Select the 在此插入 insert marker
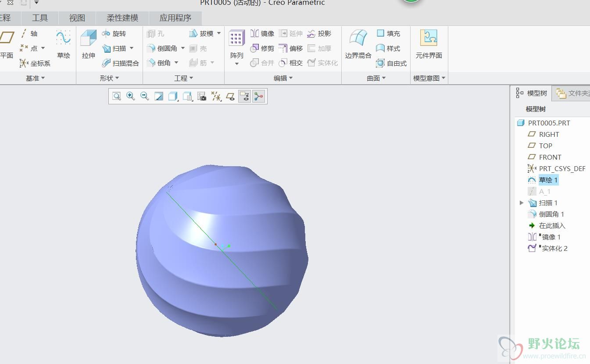The width and height of the screenshot is (590, 364). (547, 225)
